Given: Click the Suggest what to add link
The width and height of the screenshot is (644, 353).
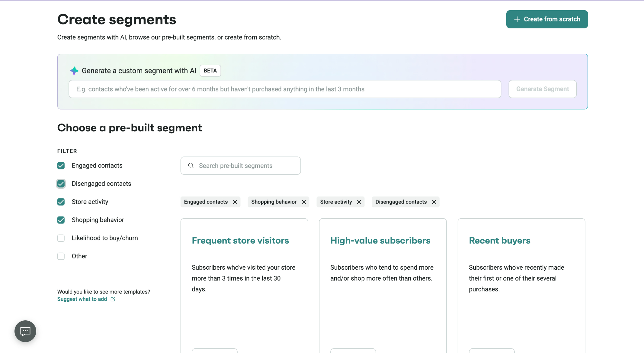Looking at the screenshot, I should coord(82,299).
